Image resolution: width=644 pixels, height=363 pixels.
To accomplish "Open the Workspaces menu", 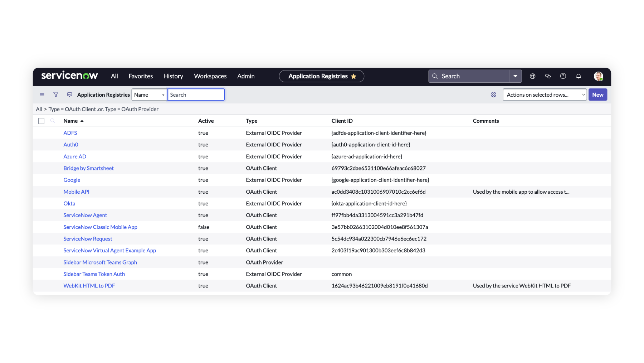I will [x=210, y=76].
